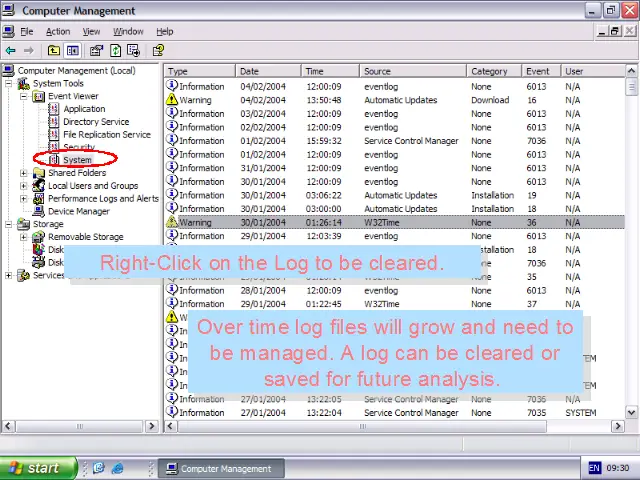Open the Properties toolbar icon
Screen dimensions: 640x480
96,51
